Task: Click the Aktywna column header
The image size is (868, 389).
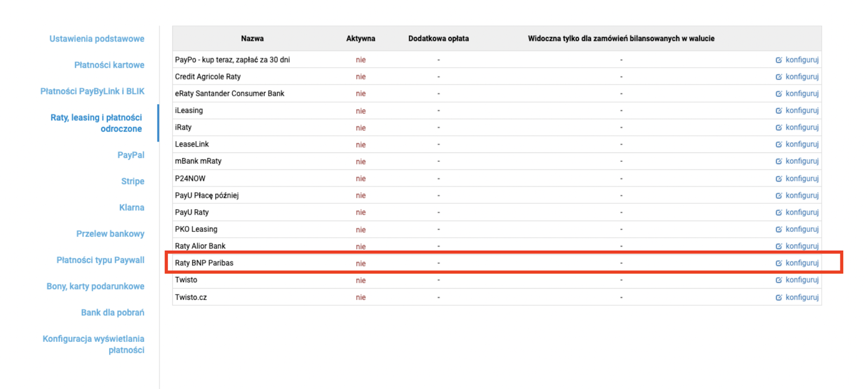Action: tap(361, 39)
